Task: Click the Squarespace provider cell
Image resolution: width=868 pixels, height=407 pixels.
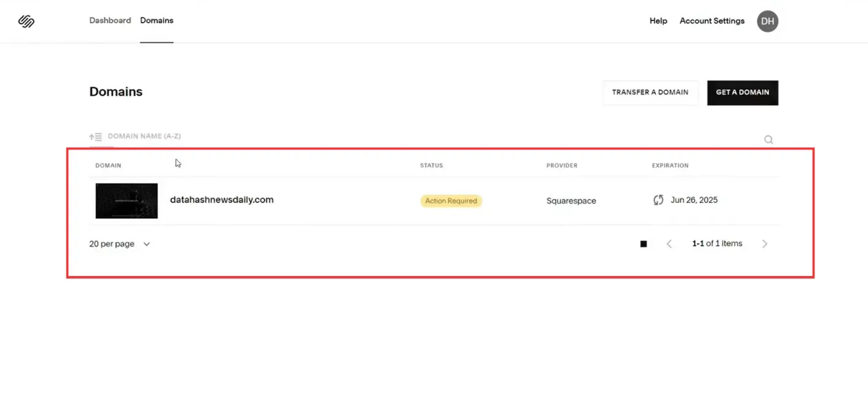Action: [571, 201]
